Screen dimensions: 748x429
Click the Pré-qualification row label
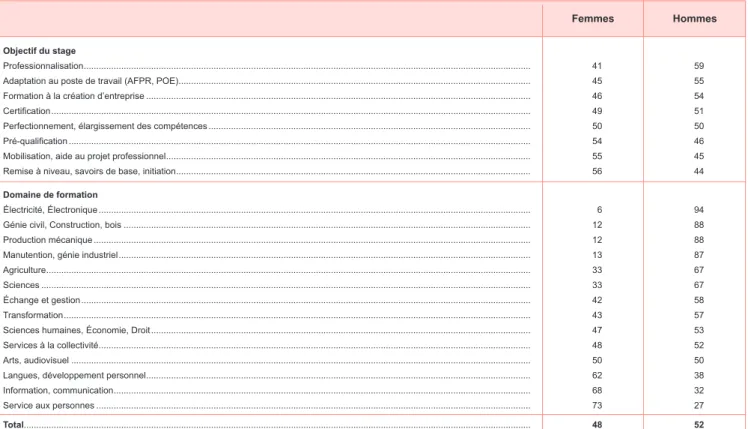[x=35, y=141]
